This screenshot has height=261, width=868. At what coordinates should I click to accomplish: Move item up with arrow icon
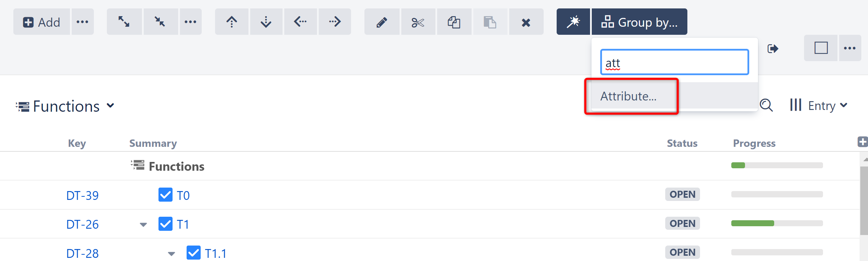(232, 22)
